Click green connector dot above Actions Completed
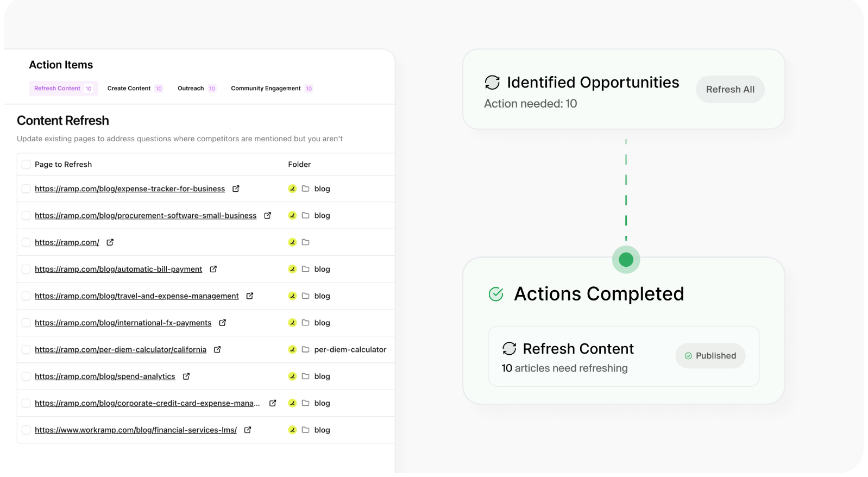Viewport: 868px width, 477px height. tap(626, 260)
